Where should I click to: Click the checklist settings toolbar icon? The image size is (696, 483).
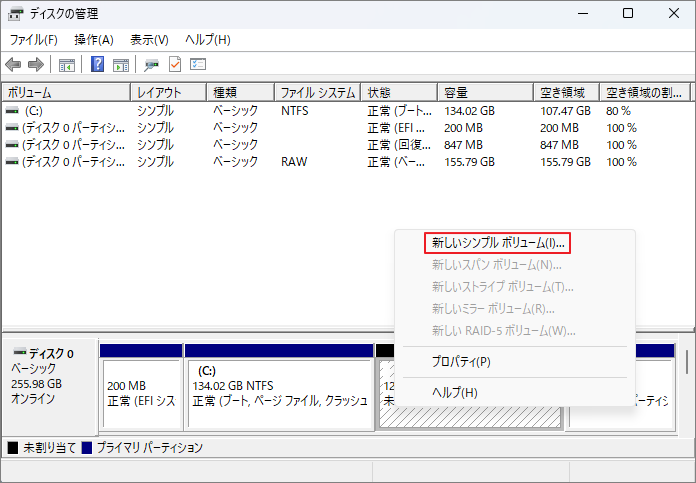click(x=198, y=64)
